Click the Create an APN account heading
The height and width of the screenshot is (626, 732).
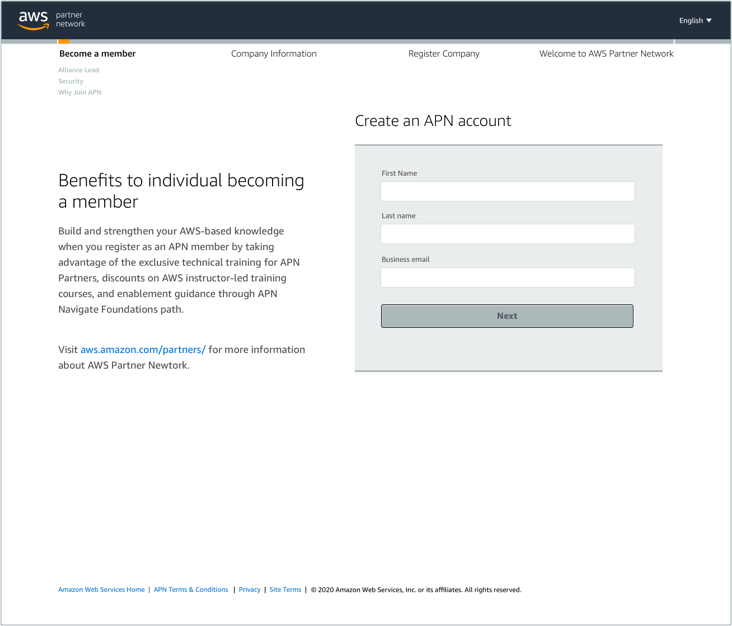(x=433, y=121)
